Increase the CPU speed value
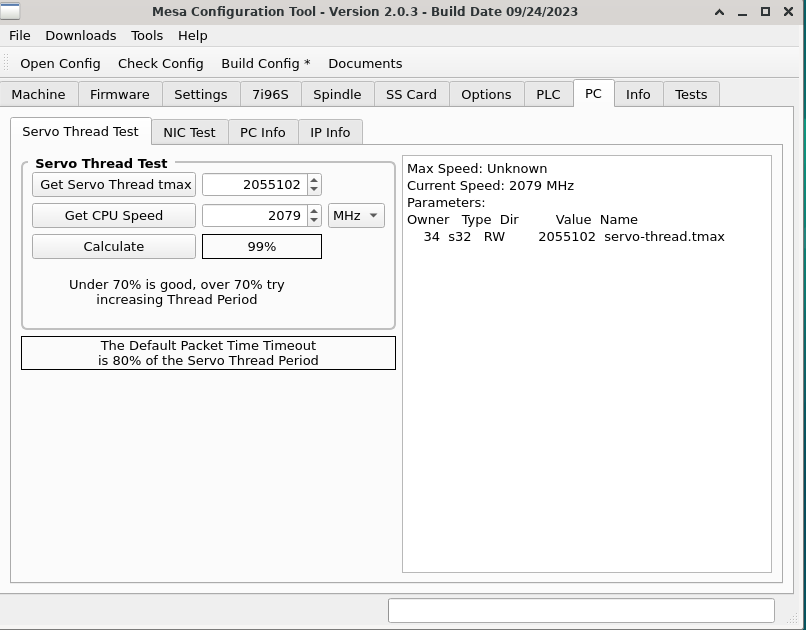The height and width of the screenshot is (630, 806). tap(314, 210)
